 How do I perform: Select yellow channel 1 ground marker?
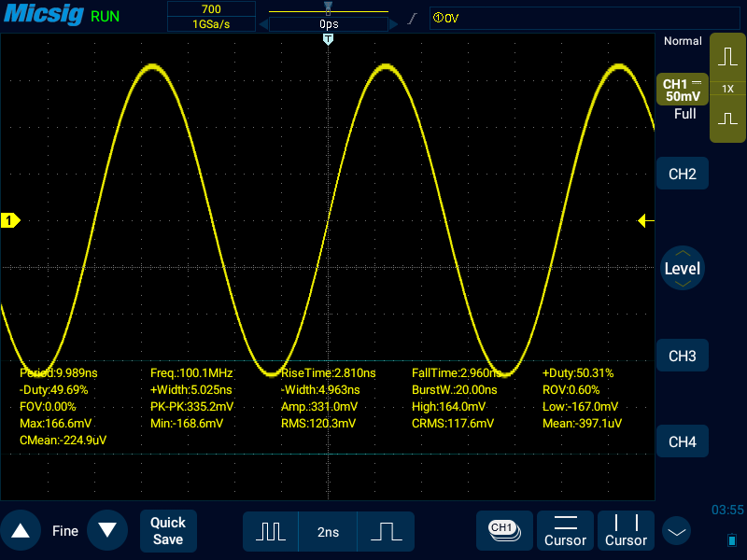(x=10, y=220)
